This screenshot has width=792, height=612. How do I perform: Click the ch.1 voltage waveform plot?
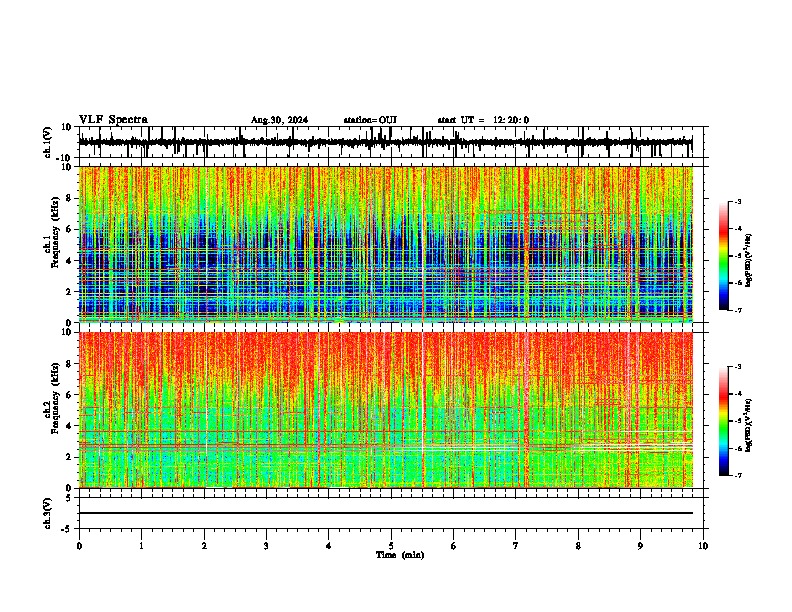[391, 142]
